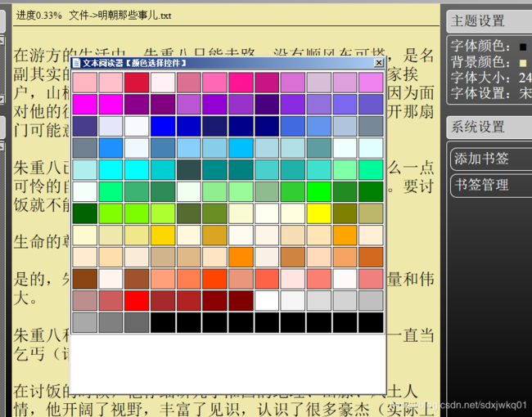
Task: Select the 主题设置 panel header
Action: [489, 21]
